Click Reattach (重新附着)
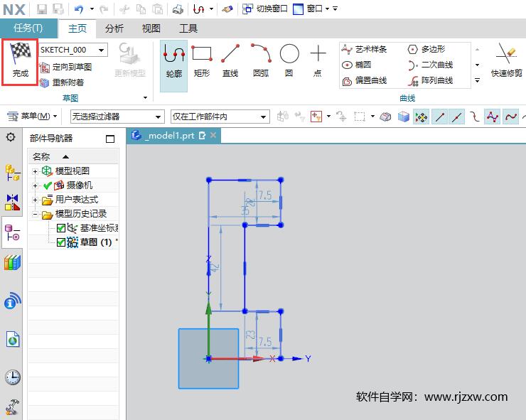Image resolution: width=526 pixels, height=420 pixels. (62, 82)
